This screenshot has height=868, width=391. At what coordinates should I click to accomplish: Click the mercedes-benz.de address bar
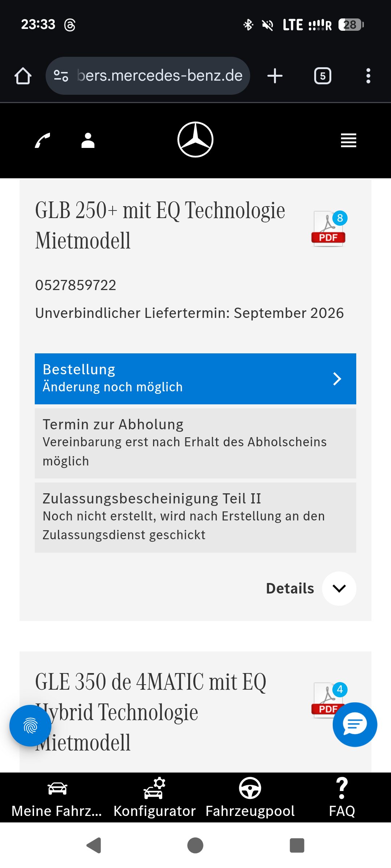tap(148, 76)
